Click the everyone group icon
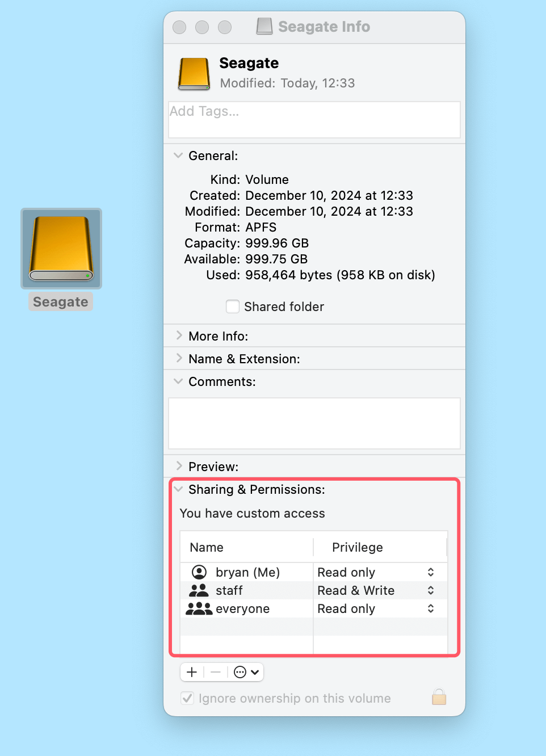The height and width of the screenshot is (756, 546). point(198,608)
